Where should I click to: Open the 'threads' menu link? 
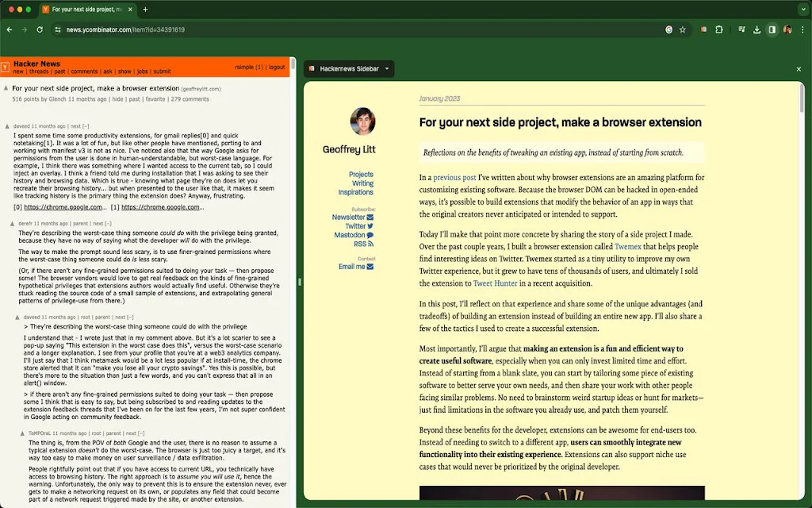(38, 71)
